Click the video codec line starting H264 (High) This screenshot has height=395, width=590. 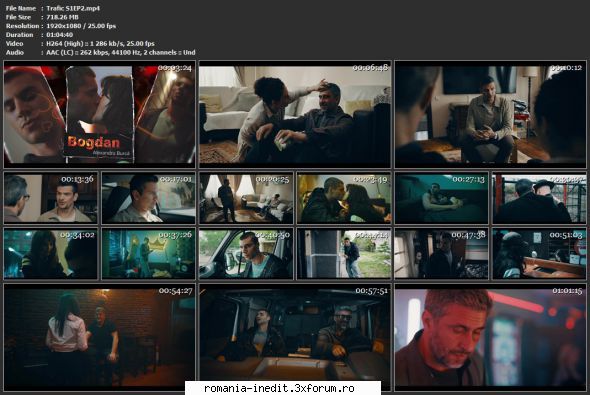100,44
